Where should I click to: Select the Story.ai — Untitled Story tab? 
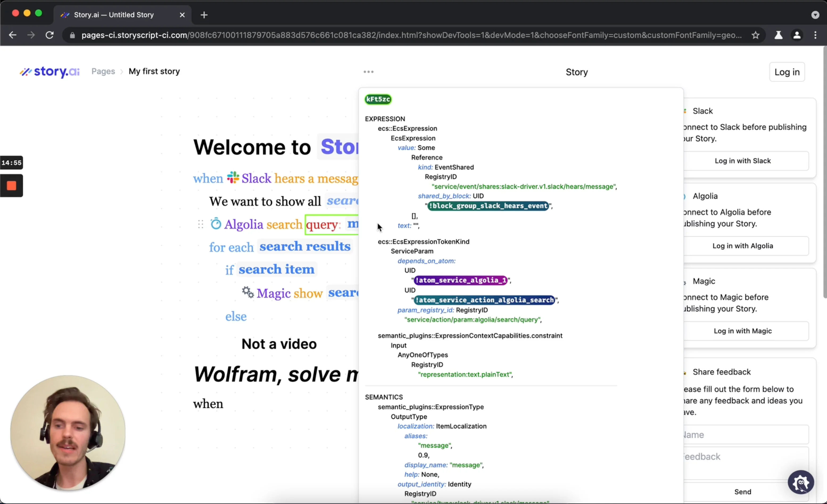pyautogui.click(x=122, y=15)
